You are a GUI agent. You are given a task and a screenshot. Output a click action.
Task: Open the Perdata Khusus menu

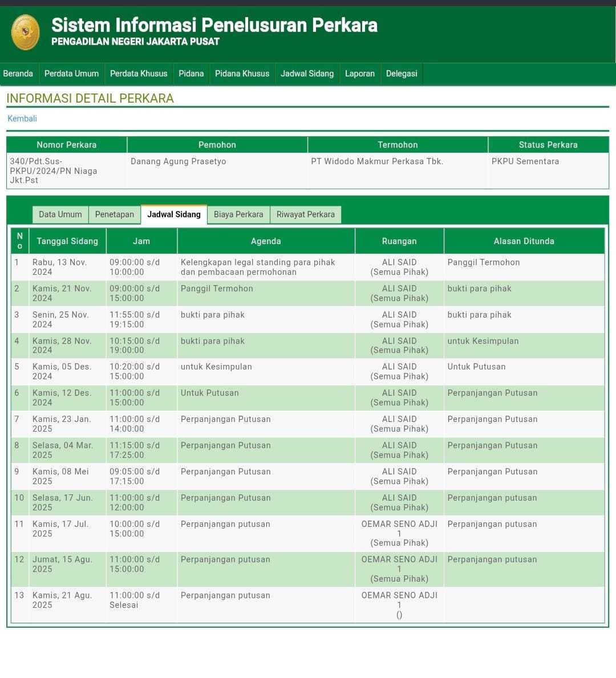139,74
